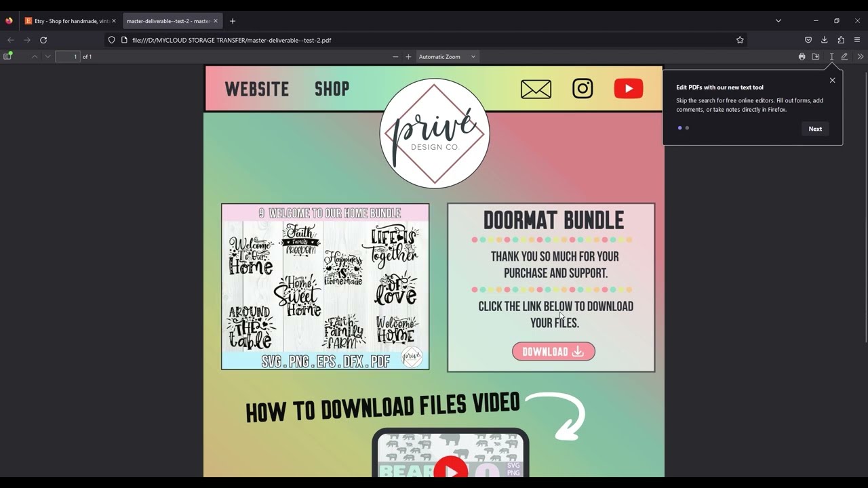Click the pink DOWNLOAD button
The image size is (868, 488).
[553, 351]
